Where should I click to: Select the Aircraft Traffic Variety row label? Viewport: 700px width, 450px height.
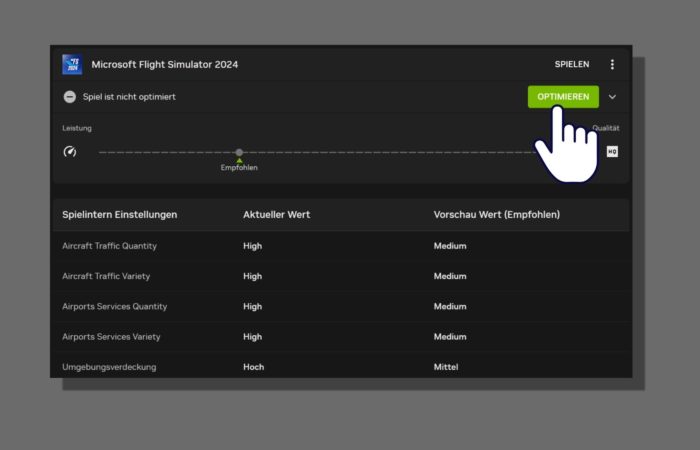(x=106, y=276)
